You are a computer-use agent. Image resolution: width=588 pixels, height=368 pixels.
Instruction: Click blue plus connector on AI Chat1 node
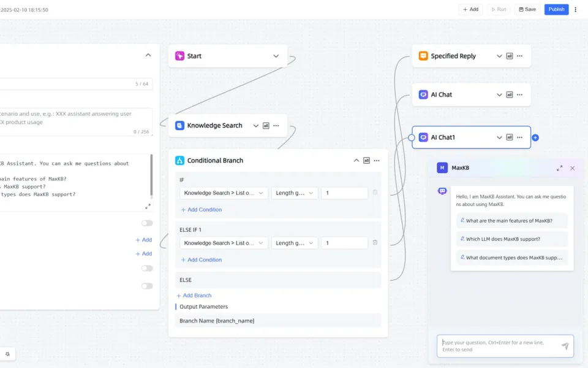[x=535, y=137]
